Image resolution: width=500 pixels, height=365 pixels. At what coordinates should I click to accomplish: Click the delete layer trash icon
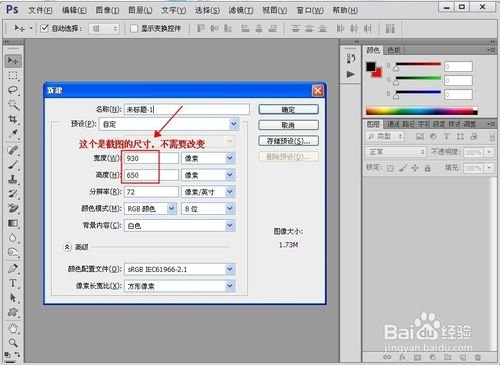point(478,357)
